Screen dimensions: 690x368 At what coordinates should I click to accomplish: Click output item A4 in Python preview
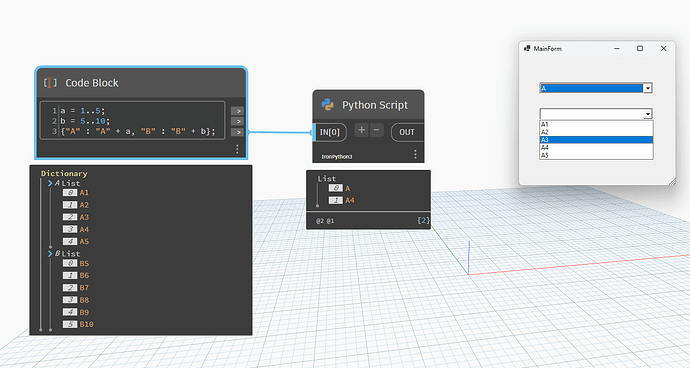point(350,200)
